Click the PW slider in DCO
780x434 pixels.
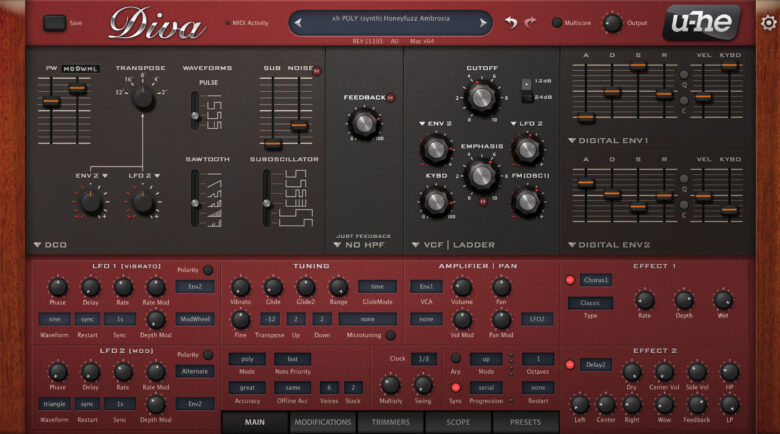point(51,102)
